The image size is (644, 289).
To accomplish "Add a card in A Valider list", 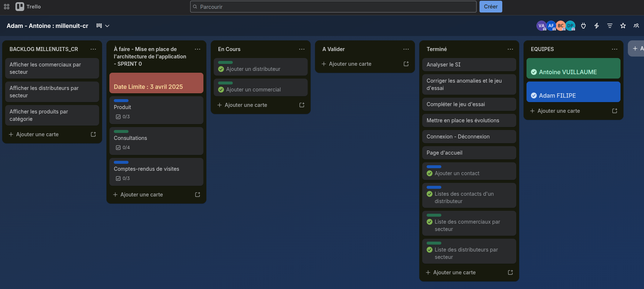I will point(359,64).
